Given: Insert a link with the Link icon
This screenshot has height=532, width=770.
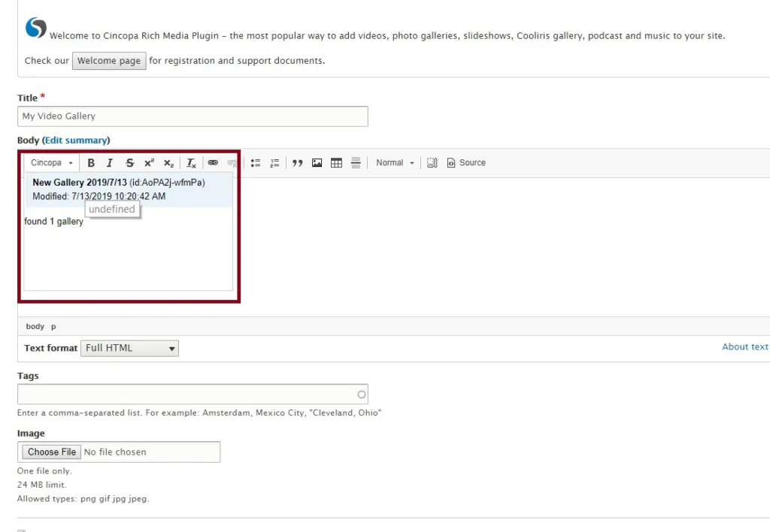Looking at the screenshot, I should [213, 163].
